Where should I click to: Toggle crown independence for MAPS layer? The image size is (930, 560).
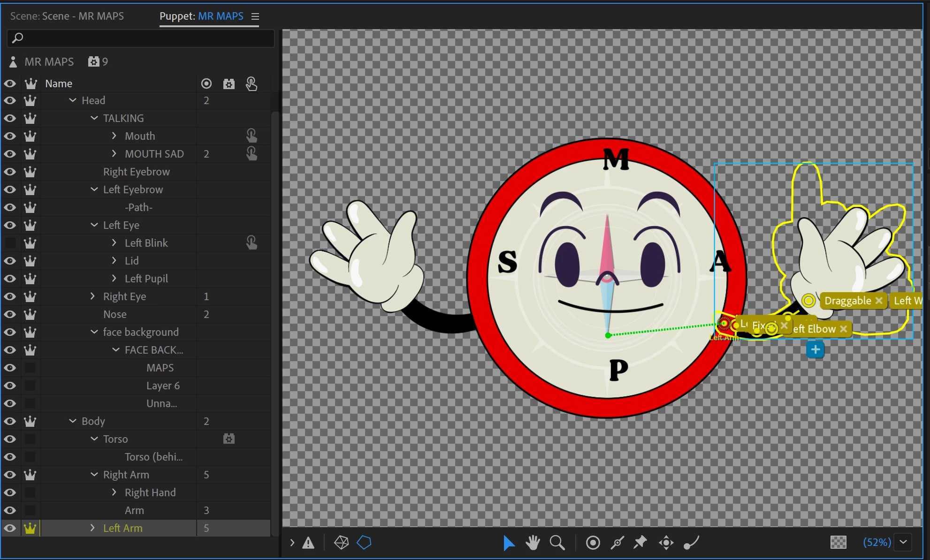(x=30, y=368)
